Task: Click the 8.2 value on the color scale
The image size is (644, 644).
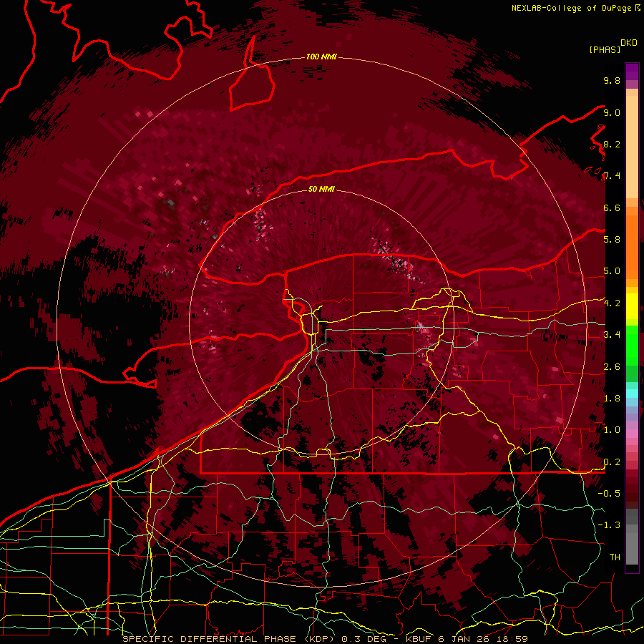Action: pos(612,144)
